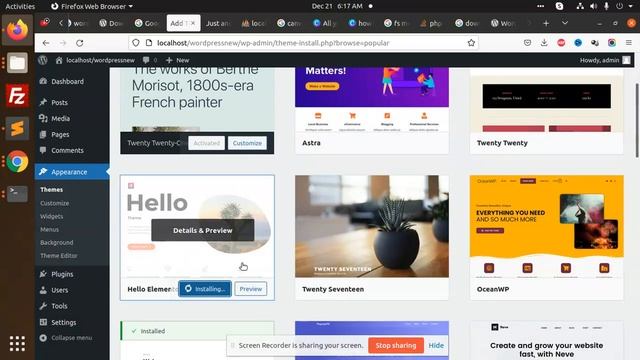The width and height of the screenshot is (640, 360).
Task: Open Neve theme thumbnail
Action: 547,341
